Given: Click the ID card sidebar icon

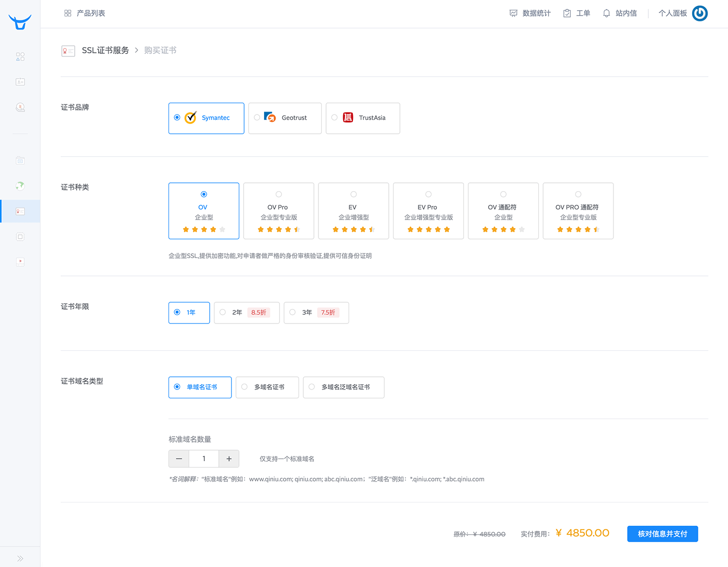Looking at the screenshot, I should tap(20, 82).
